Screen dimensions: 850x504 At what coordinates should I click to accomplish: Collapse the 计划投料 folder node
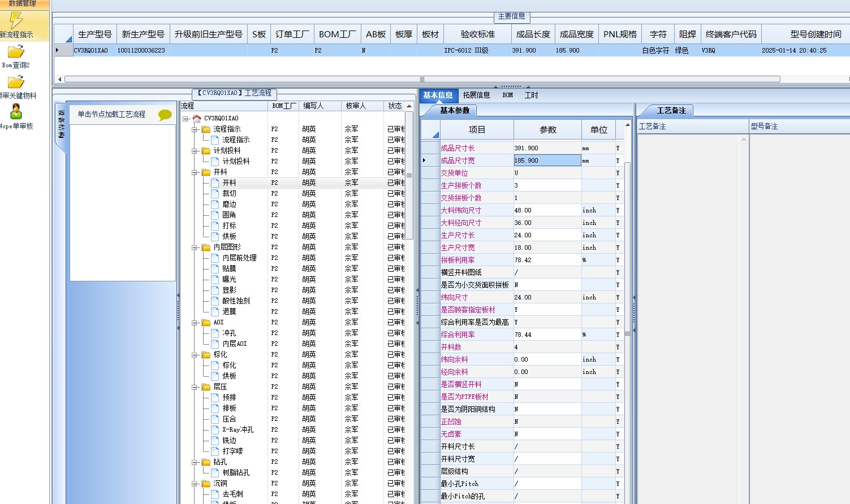[195, 151]
